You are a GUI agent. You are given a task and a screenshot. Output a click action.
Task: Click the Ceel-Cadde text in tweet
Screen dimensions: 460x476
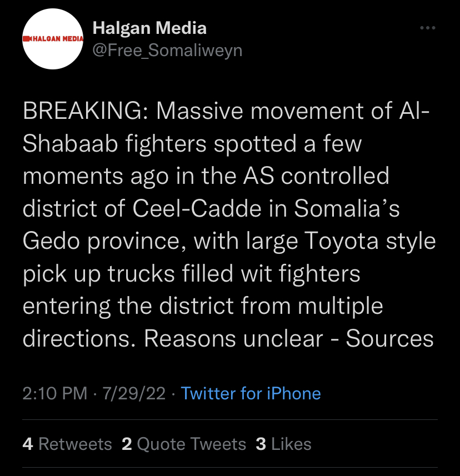[x=197, y=208]
